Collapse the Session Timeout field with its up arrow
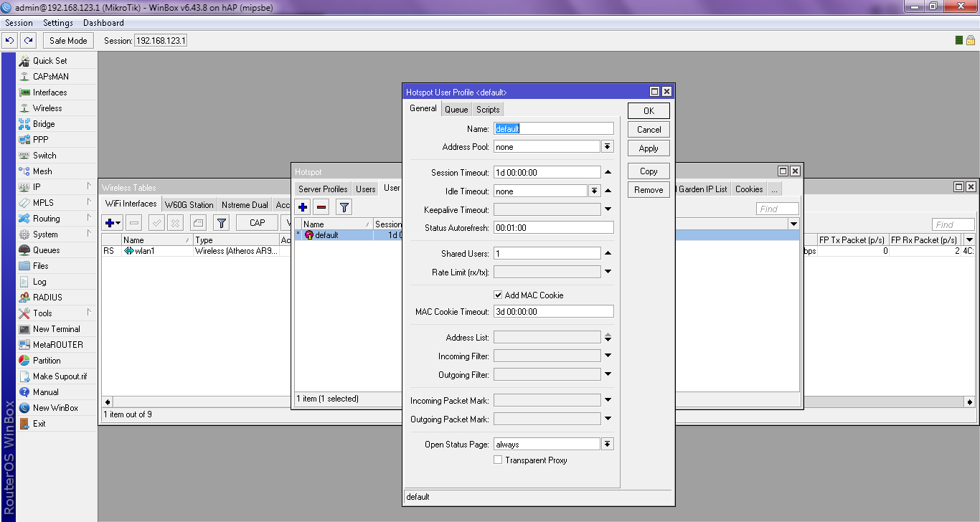This screenshot has height=522, width=980. [608, 172]
